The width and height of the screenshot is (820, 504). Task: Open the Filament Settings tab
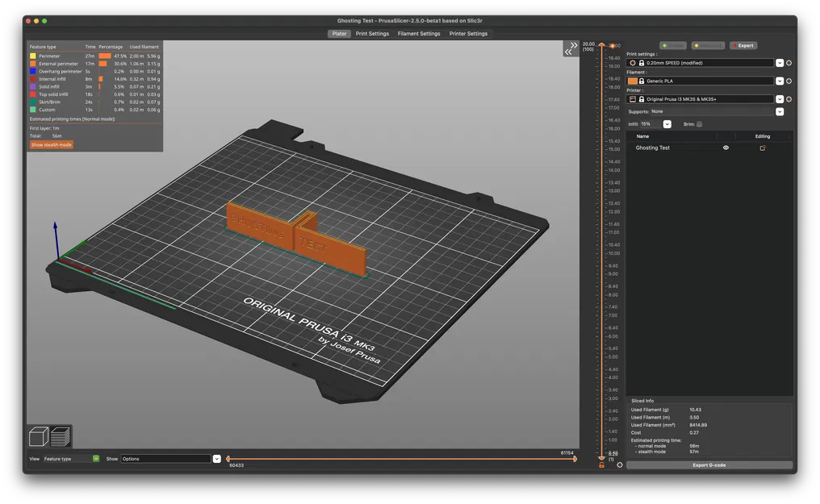419,34
